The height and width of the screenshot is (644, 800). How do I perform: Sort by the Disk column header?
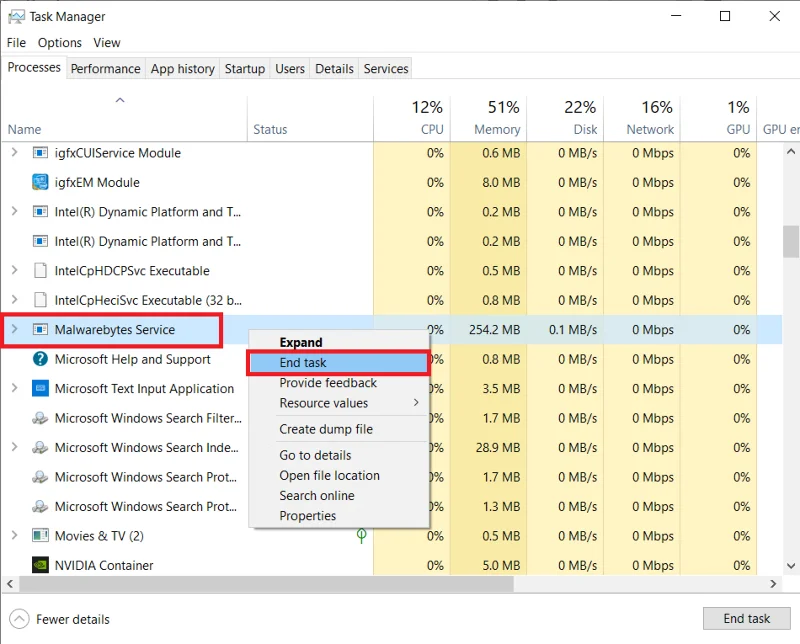point(565,118)
